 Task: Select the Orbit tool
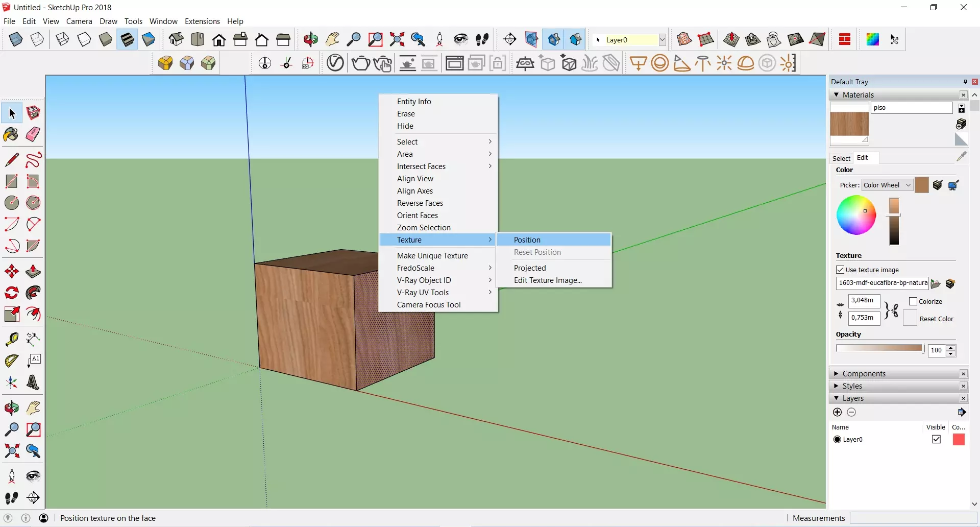11,408
